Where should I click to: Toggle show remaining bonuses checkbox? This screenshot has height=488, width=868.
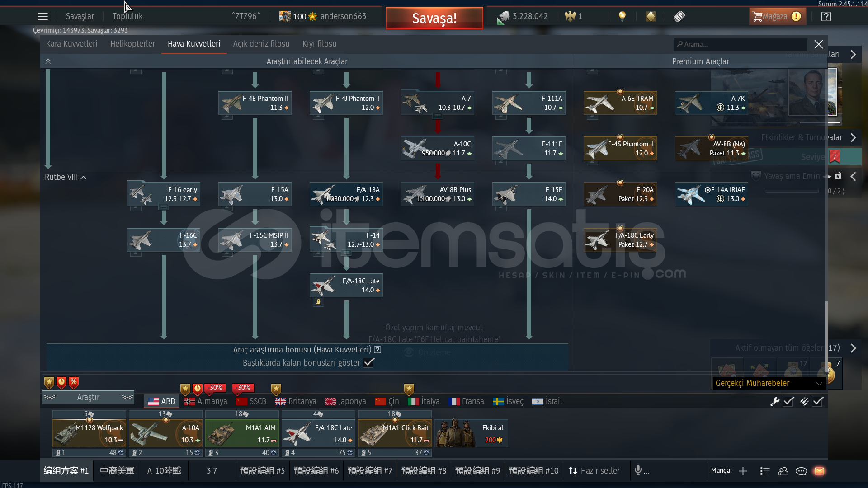(x=369, y=362)
